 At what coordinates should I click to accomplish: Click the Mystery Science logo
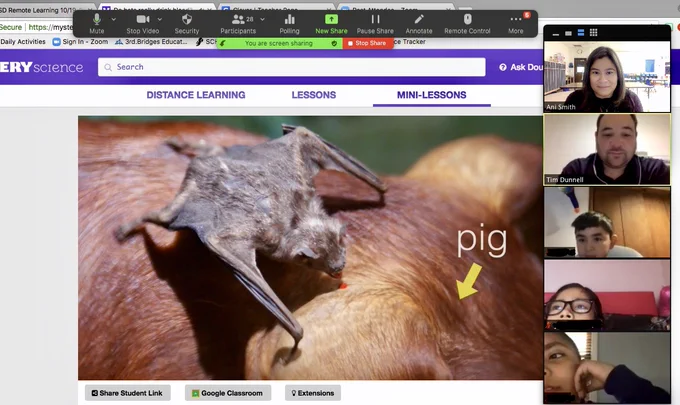[x=42, y=67]
